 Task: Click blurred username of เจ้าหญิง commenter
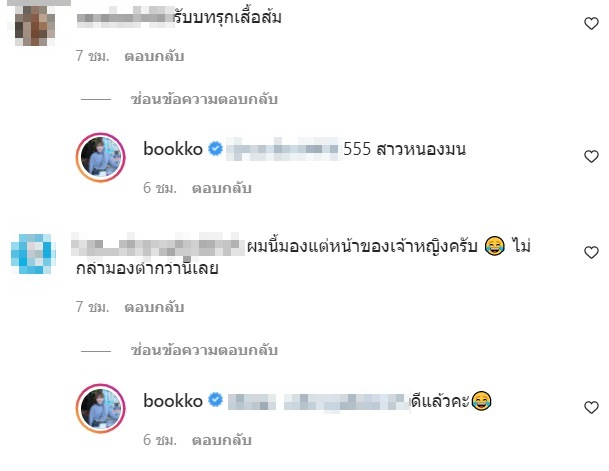(158, 245)
